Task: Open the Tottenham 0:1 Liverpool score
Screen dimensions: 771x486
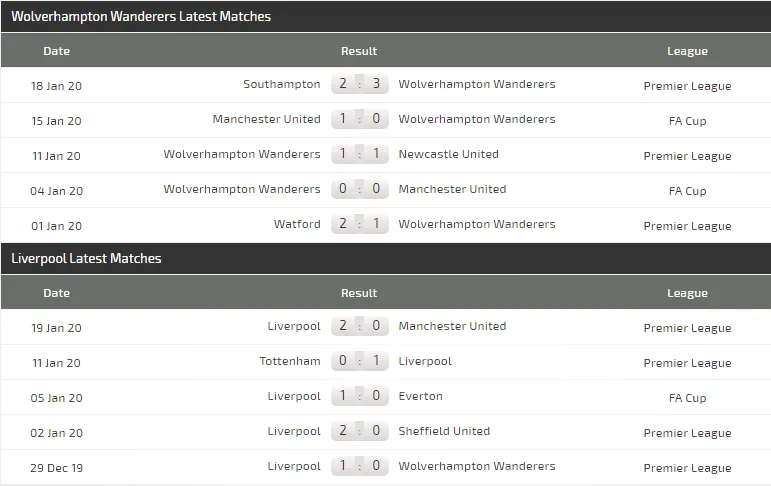Action: (359, 362)
